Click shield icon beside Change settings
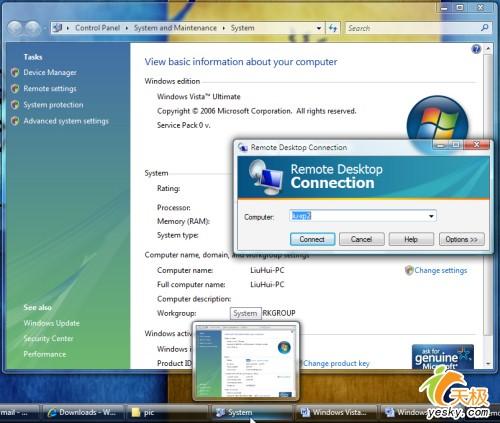This screenshot has height=423, width=500. (409, 270)
